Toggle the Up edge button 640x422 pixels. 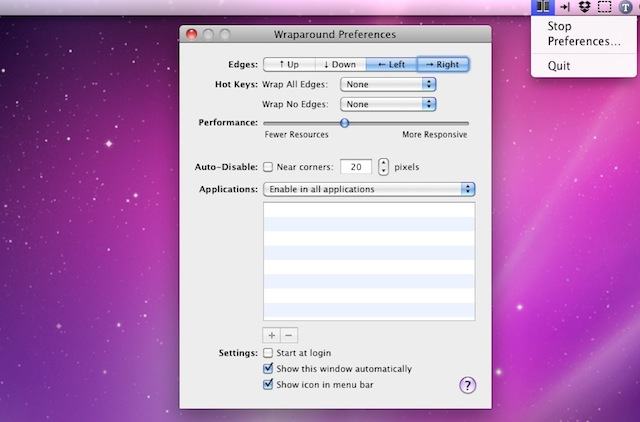pos(289,64)
